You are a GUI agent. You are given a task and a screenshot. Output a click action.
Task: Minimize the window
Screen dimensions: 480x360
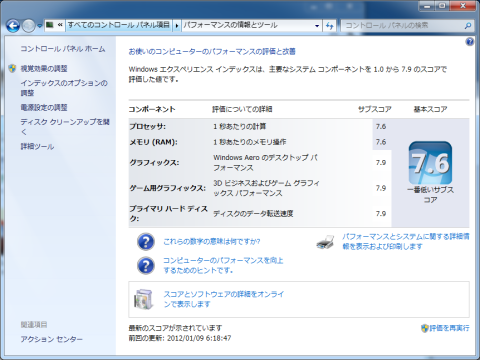[427, 6]
